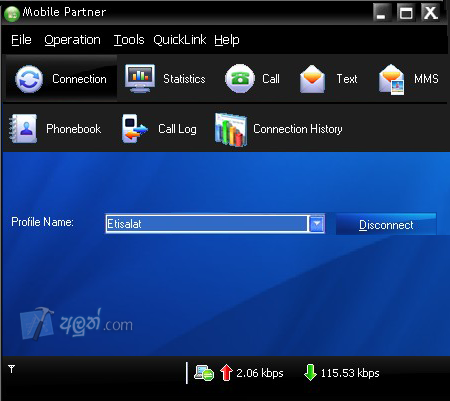Open the Call Log phone icon
The image size is (450, 401).
(x=134, y=129)
